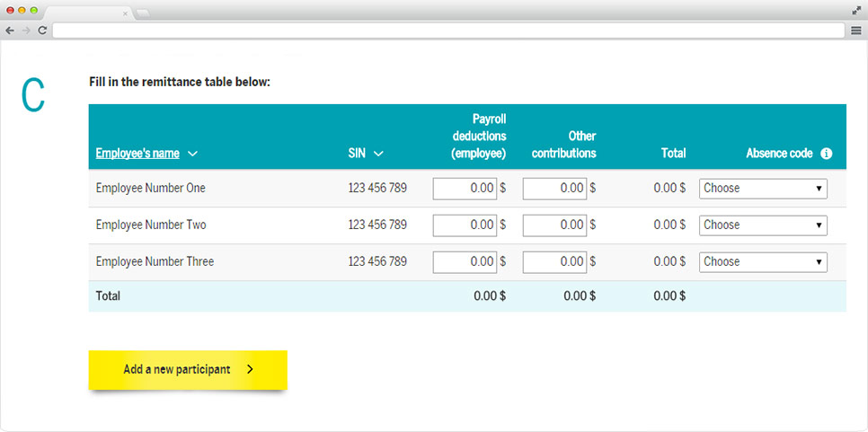Viewport: 868px width, 432px height.
Task: Click the macOS yellow minimize button
Action: pyautogui.click(x=22, y=11)
